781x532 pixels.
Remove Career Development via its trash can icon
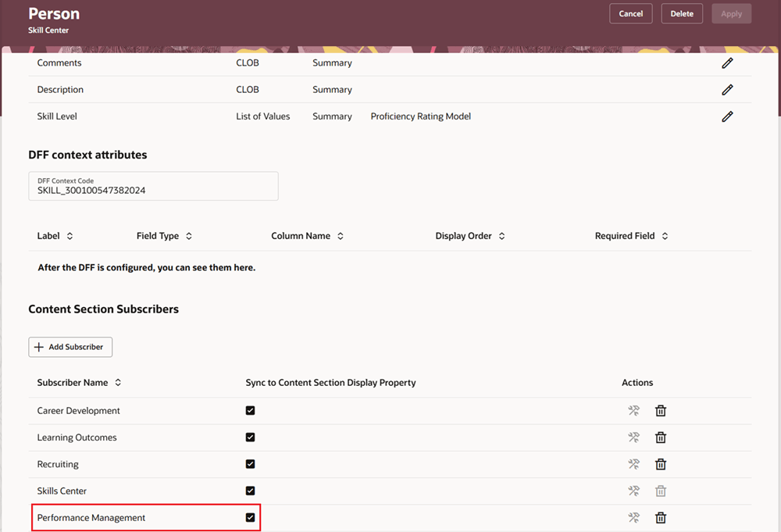click(661, 410)
